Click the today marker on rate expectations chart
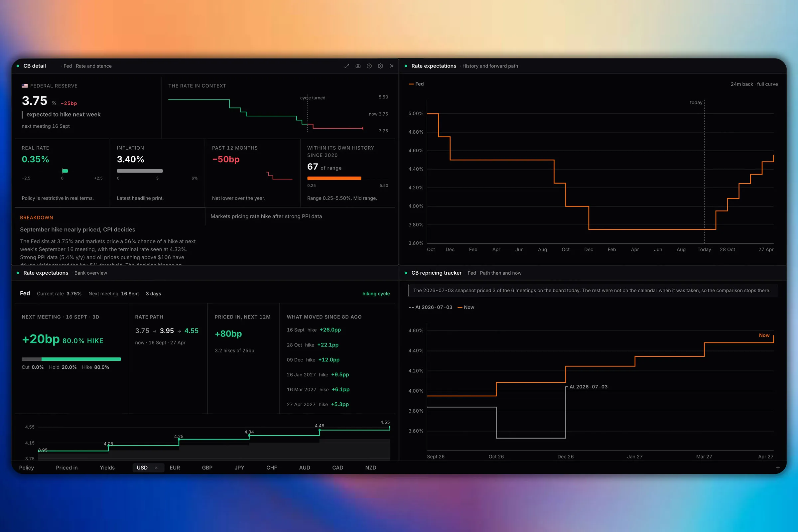The image size is (798, 532). point(696,102)
